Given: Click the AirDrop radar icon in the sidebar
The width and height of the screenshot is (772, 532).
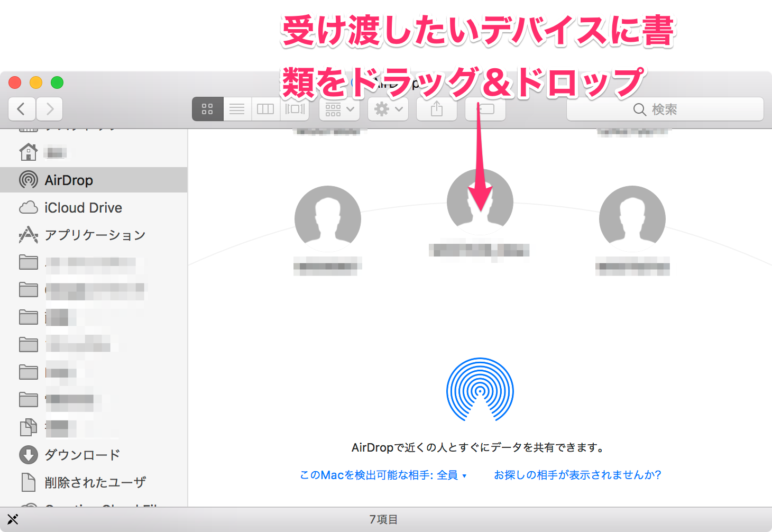Looking at the screenshot, I should 28,180.
